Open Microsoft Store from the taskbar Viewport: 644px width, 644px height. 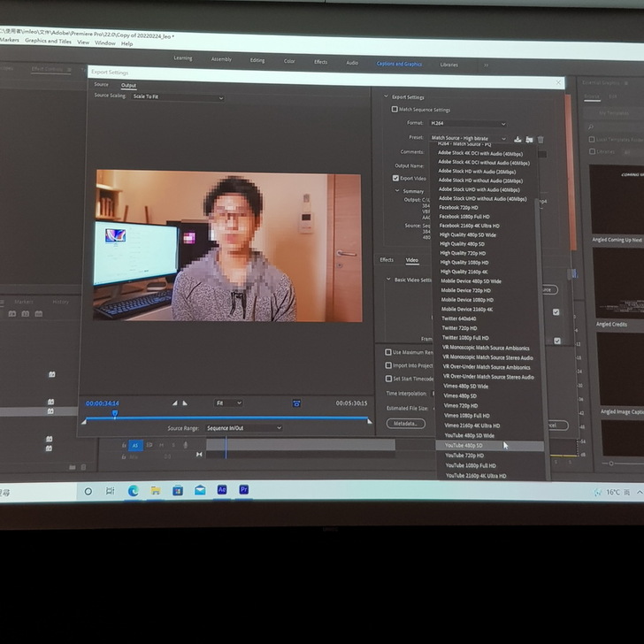point(178,490)
